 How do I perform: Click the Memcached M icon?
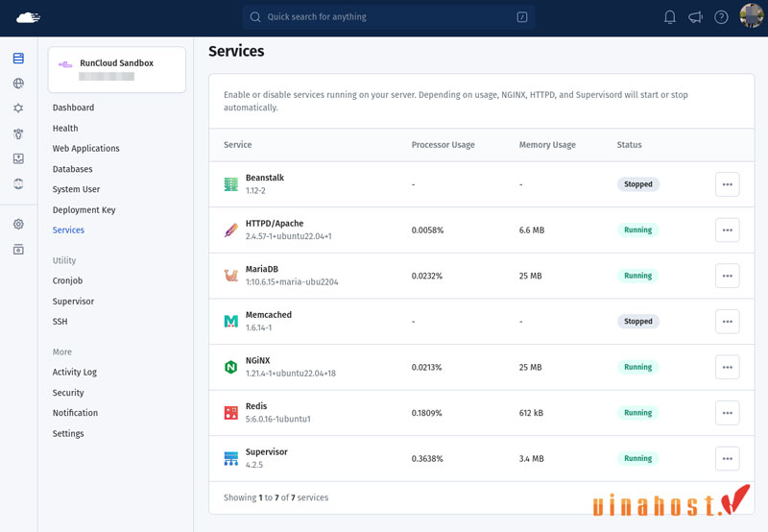230,322
